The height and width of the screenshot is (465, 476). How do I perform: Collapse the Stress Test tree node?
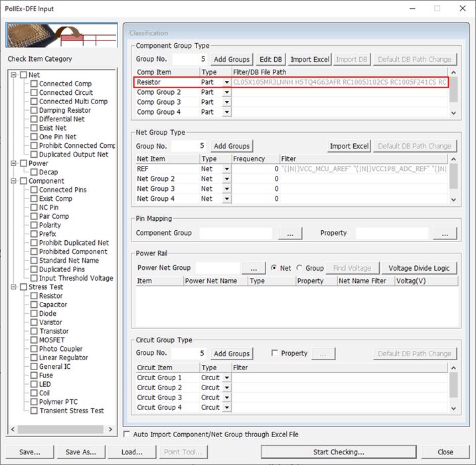point(14,287)
